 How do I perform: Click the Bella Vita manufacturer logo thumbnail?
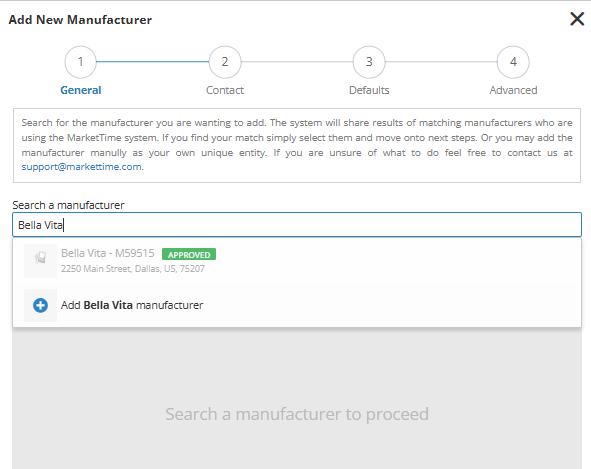40,261
